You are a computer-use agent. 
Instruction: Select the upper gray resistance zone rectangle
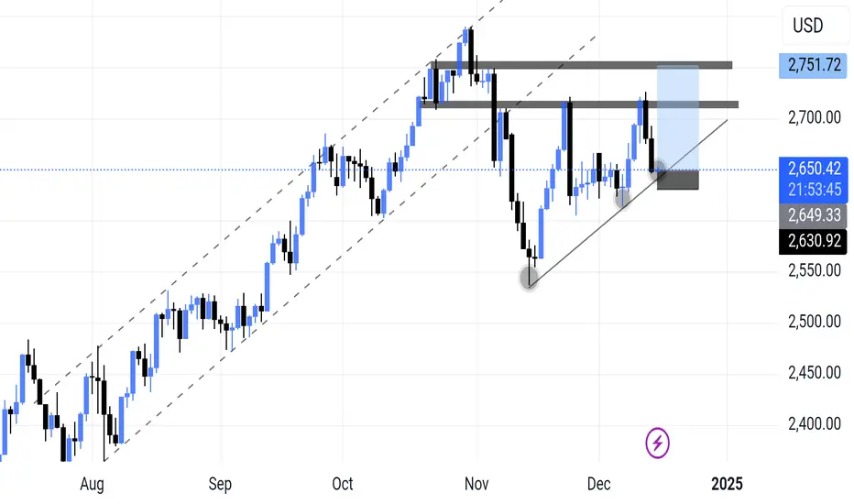582,65
